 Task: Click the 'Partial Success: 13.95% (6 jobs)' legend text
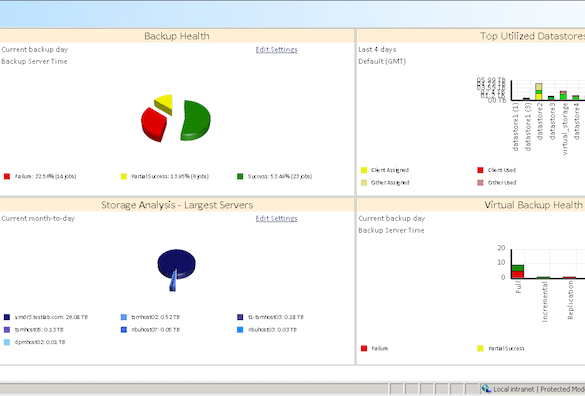point(170,176)
